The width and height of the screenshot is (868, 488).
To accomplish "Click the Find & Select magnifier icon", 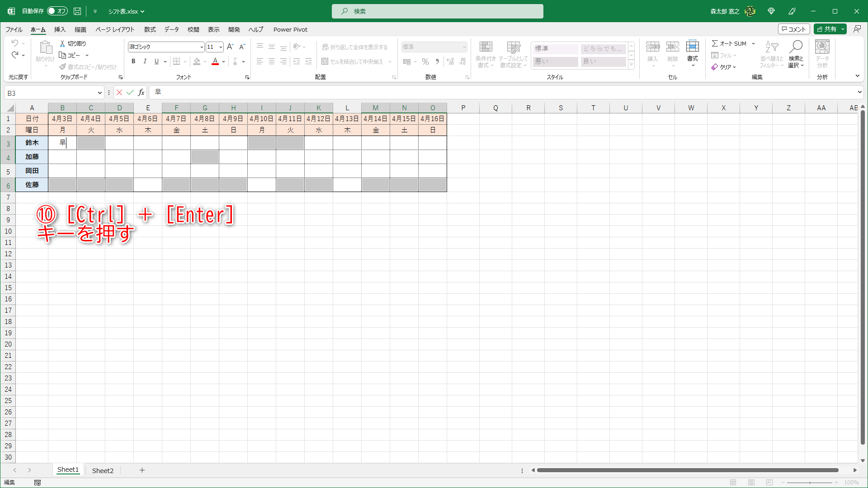I will pos(796,47).
